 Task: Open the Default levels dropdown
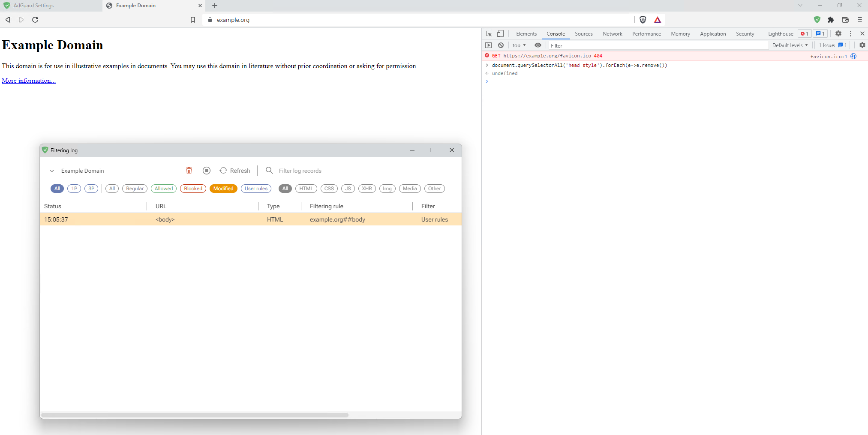click(790, 45)
